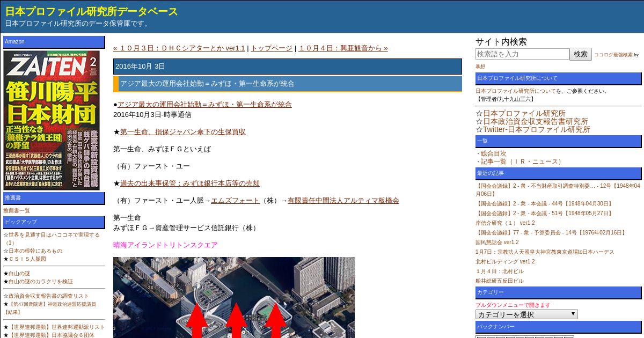Image resolution: width=644 pixels, height=338 pixels.
Task: Open 【国会会議録】77 予算委員会 14号 link
Action: 551,233
